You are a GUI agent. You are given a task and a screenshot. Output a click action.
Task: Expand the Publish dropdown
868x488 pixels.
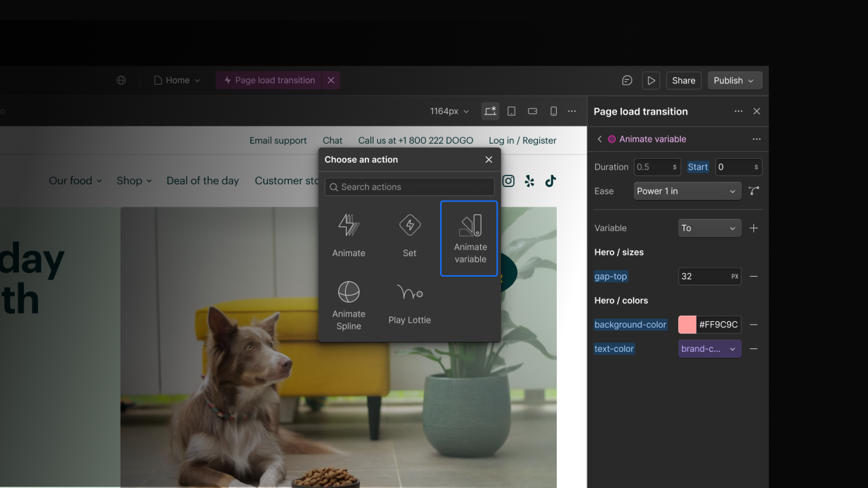[734, 80]
